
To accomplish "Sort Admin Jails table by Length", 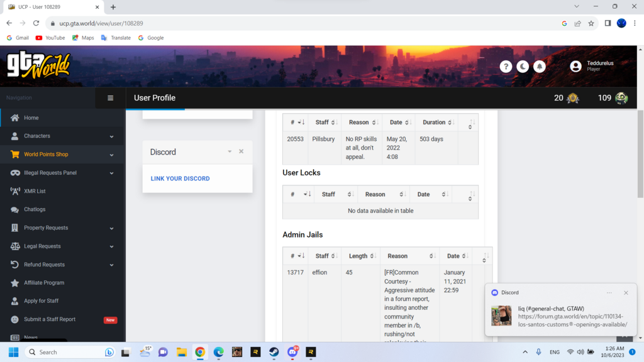I will [360, 256].
